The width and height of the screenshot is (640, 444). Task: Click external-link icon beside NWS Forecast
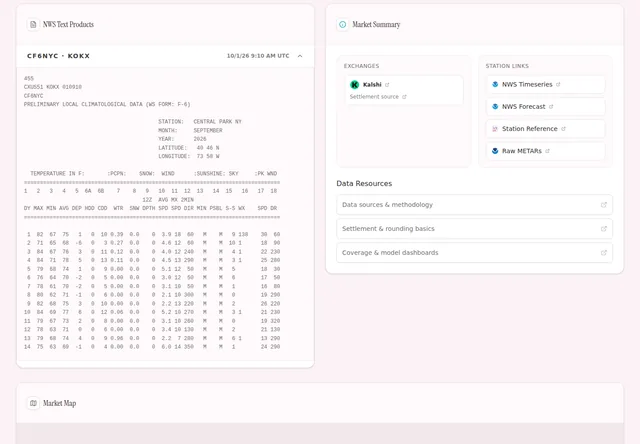[551, 107]
